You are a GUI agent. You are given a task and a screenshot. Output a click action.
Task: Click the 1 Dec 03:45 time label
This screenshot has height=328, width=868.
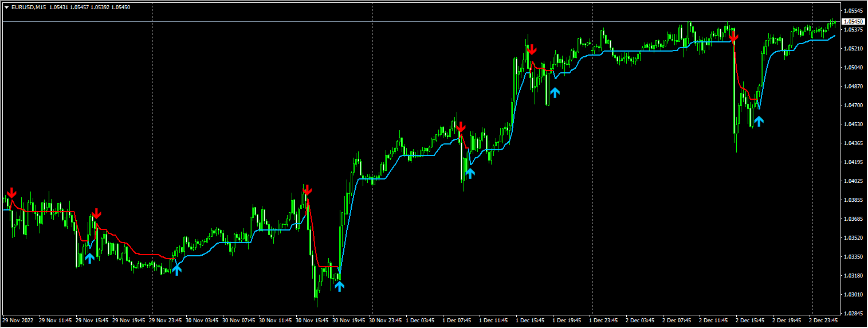tap(421, 321)
